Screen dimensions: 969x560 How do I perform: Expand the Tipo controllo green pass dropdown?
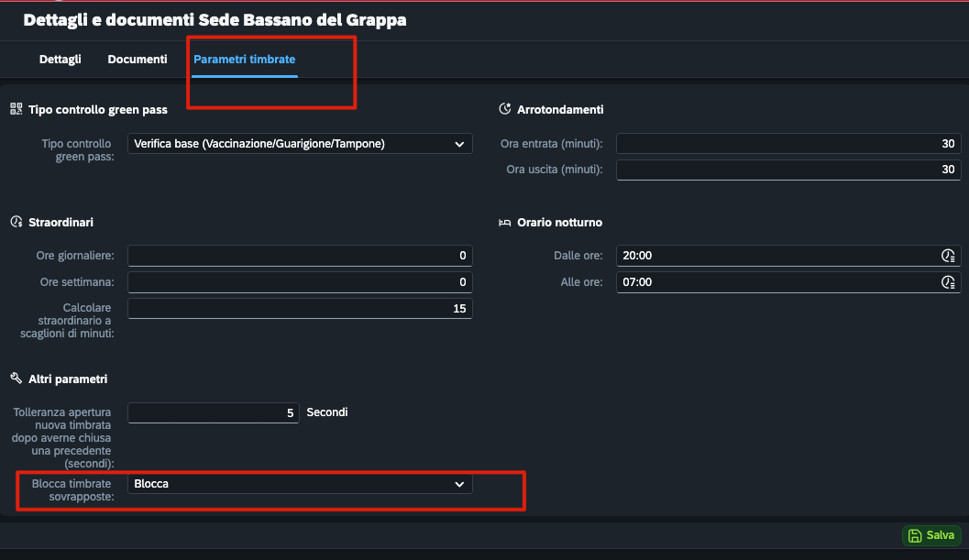click(x=459, y=144)
